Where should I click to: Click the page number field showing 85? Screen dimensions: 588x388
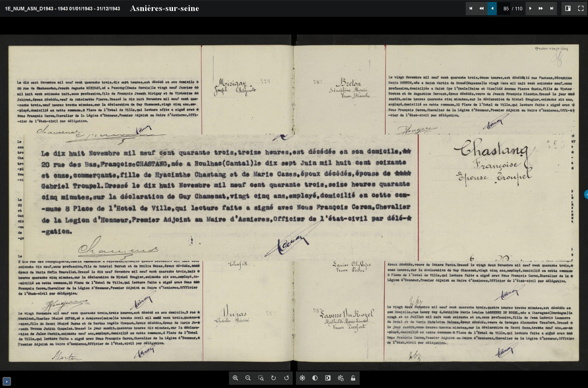(506, 9)
